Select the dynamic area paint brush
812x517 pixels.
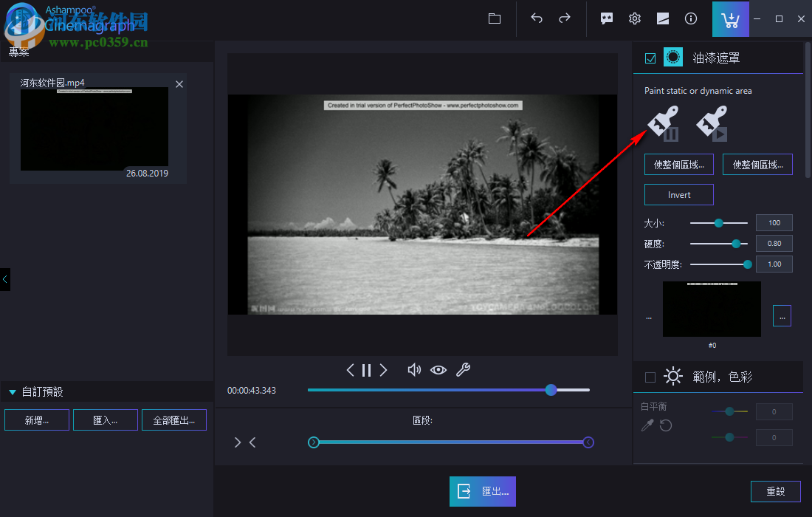[712, 123]
